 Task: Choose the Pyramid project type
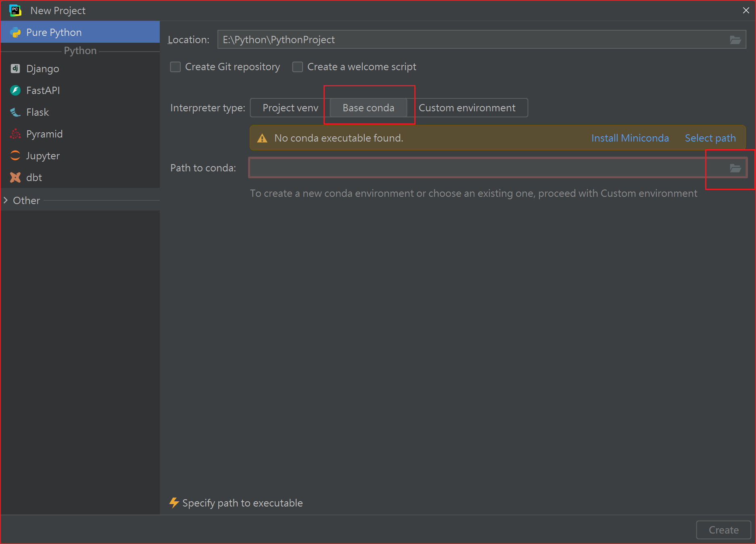[80, 134]
